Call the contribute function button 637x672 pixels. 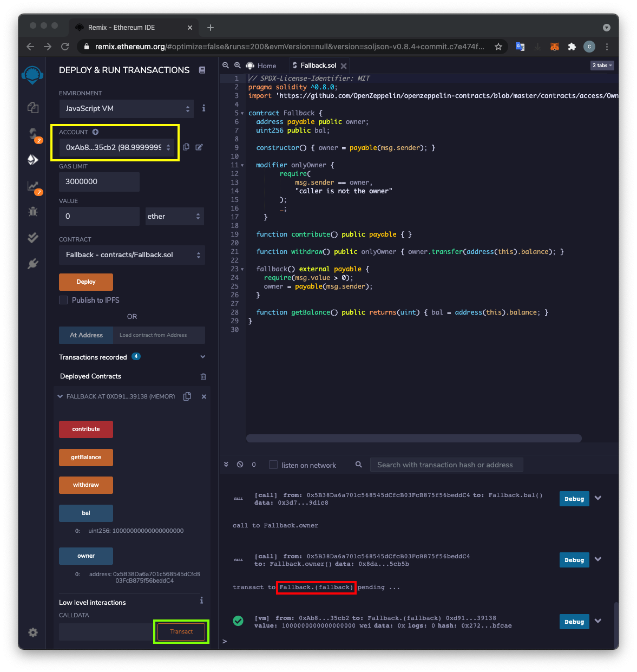[x=86, y=429]
